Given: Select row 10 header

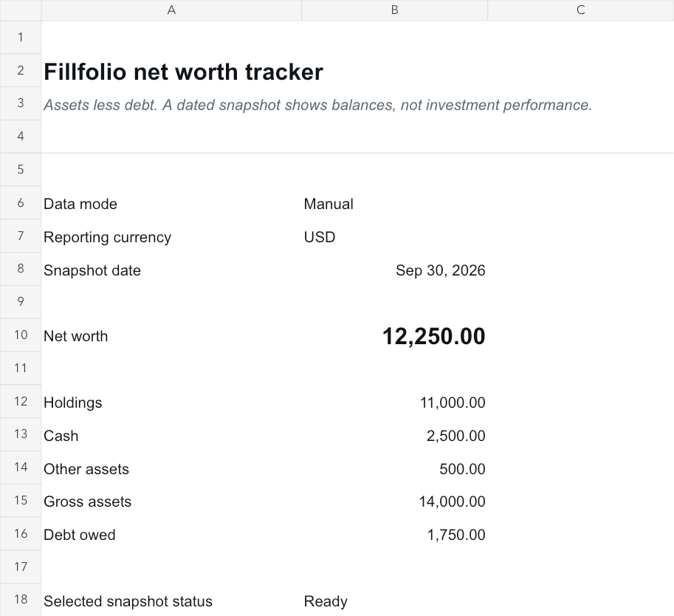Looking at the screenshot, I should click(21, 335).
